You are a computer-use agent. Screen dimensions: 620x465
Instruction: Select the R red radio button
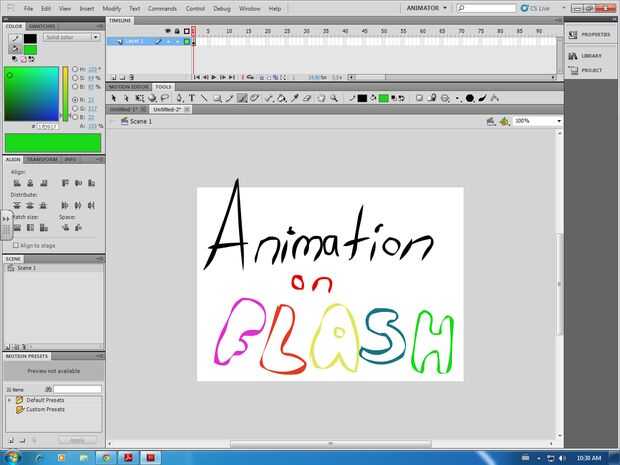coord(75,100)
